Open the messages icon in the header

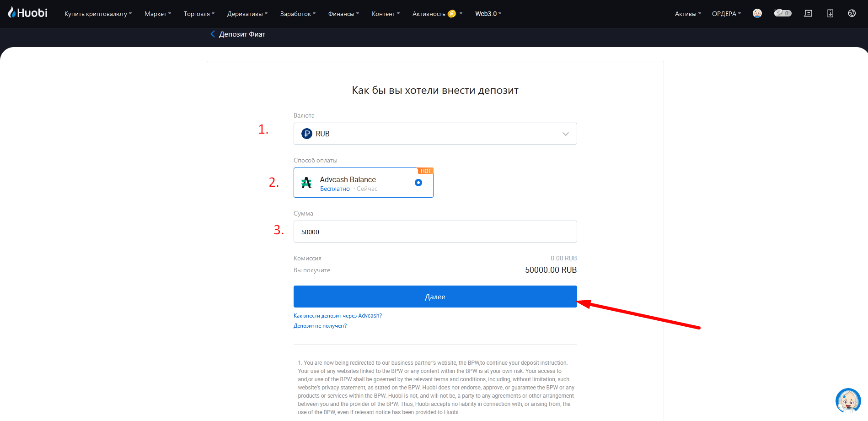[x=808, y=13]
